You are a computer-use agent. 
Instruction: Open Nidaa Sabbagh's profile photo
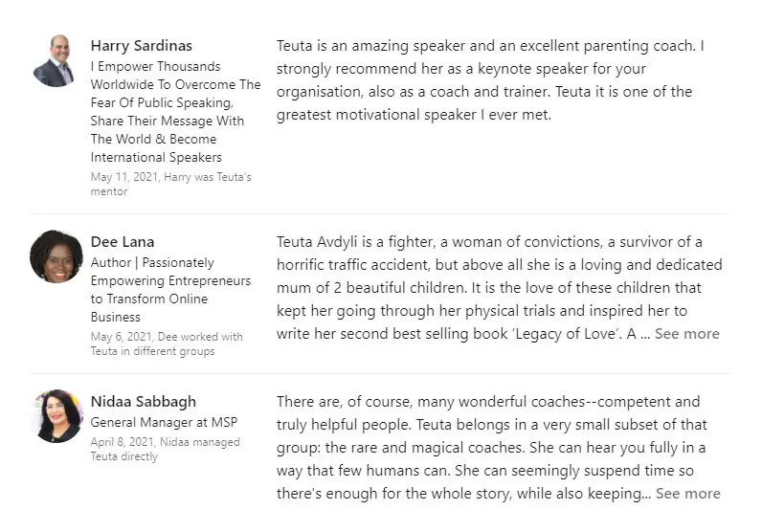56,416
